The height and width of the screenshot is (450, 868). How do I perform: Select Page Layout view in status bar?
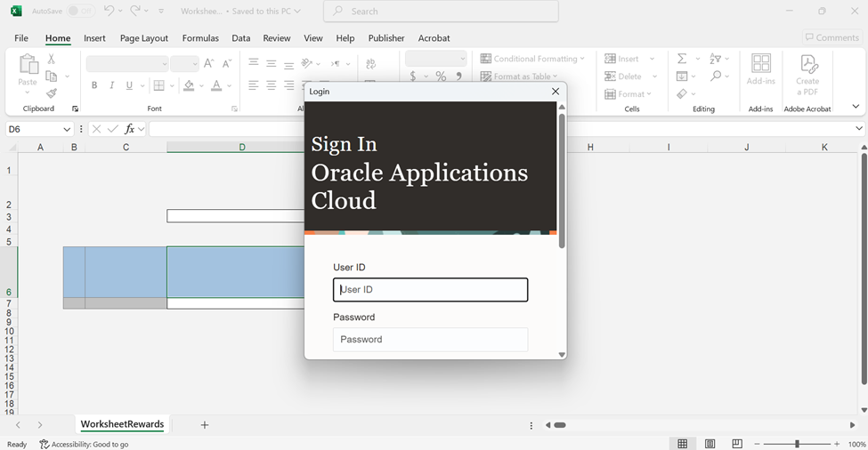coord(710,444)
